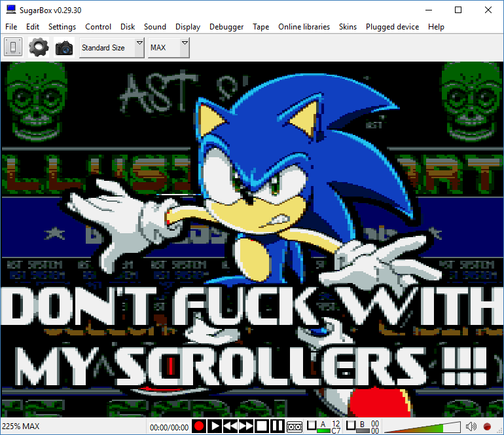Open the Tape menu
Image resolution: width=504 pixels, height=435 pixels.
[x=261, y=27]
